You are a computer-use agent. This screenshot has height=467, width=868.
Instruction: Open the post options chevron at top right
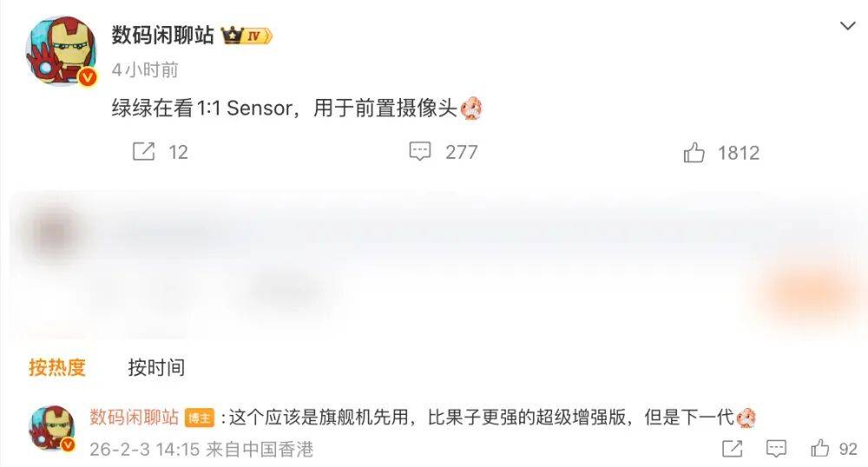click(x=847, y=26)
